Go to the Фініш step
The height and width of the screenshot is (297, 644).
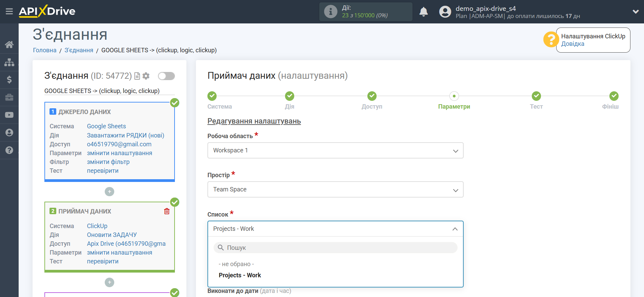(614, 96)
